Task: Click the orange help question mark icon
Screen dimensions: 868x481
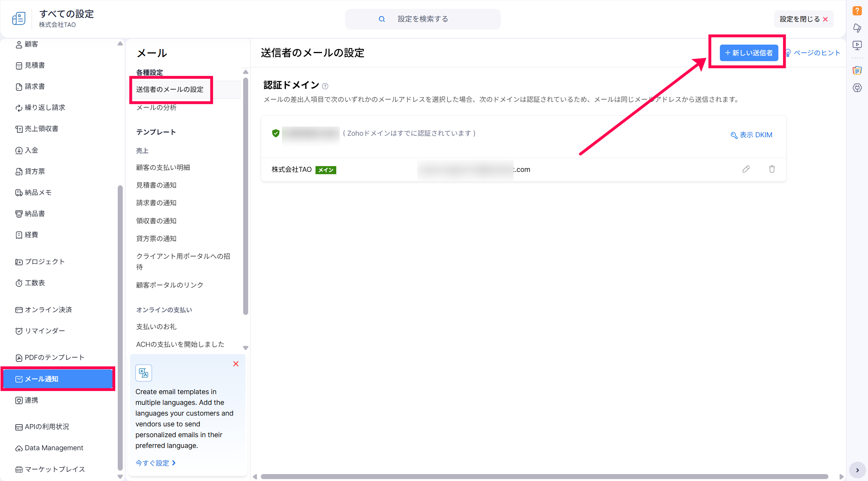Action: (857, 11)
